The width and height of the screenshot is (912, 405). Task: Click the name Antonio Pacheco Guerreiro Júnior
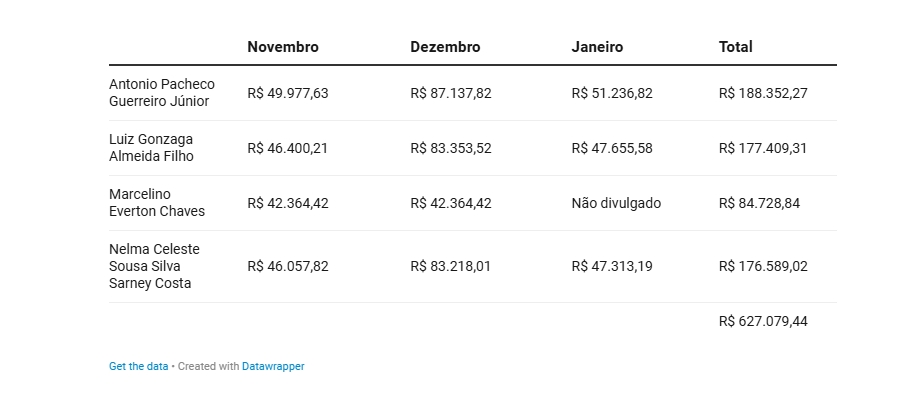click(x=162, y=93)
